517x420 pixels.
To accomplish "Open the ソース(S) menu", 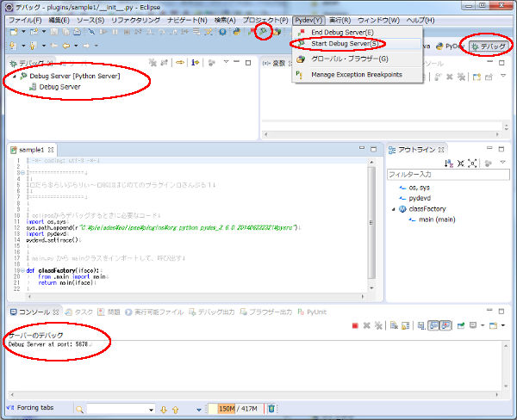I will coord(90,20).
